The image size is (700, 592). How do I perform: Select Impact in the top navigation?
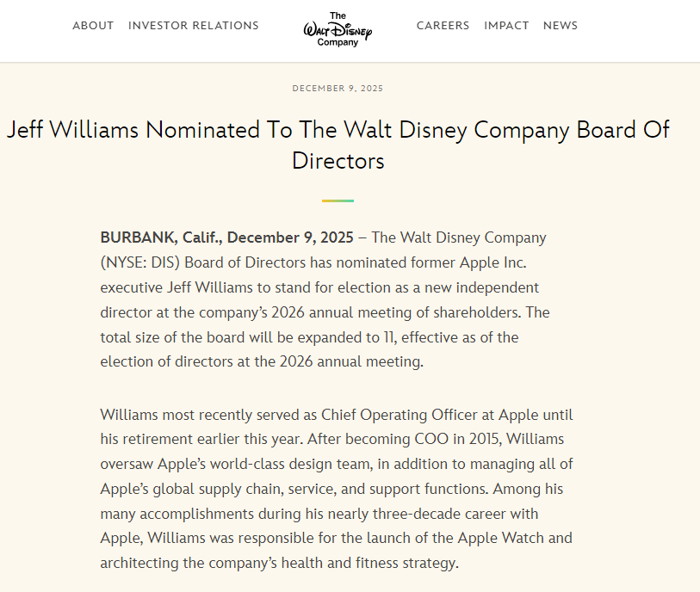[x=506, y=26]
